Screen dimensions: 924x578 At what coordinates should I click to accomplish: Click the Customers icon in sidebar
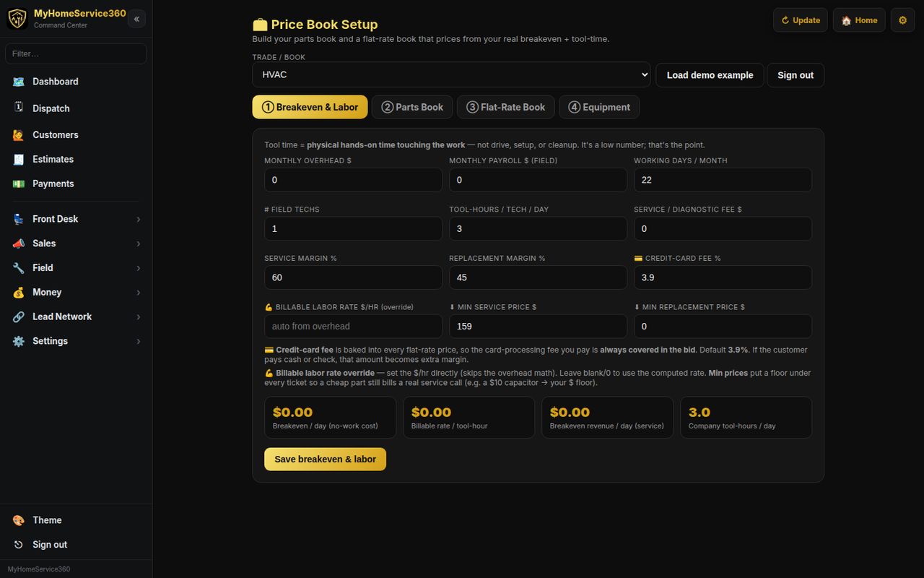point(19,135)
